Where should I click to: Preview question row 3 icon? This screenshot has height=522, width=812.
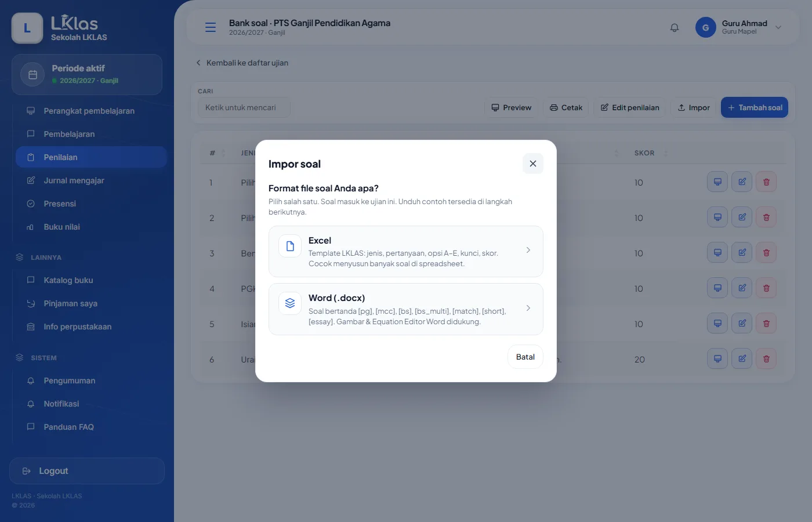click(x=717, y=253)
